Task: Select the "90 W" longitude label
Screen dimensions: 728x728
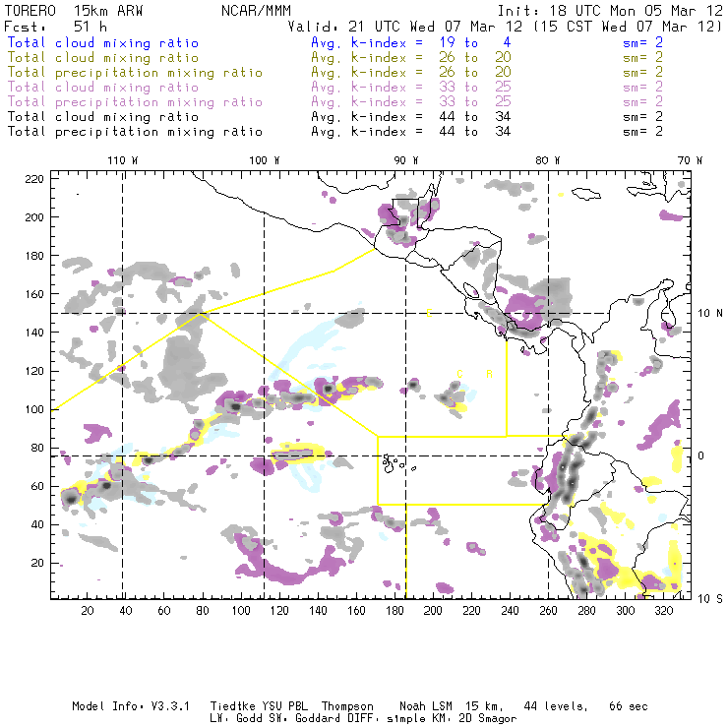Action: [405, 160]
